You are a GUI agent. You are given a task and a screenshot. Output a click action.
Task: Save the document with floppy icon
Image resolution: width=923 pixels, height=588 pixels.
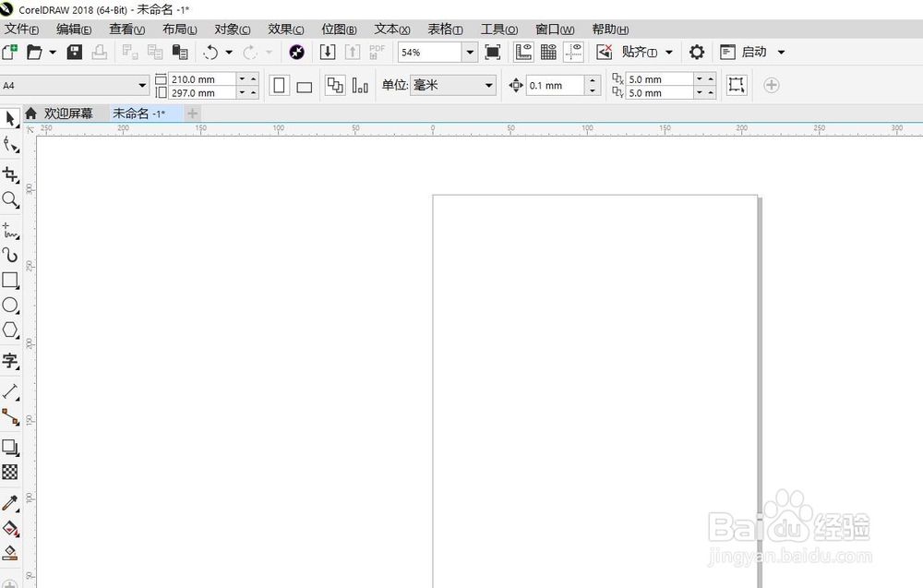(x=74, y=52)
